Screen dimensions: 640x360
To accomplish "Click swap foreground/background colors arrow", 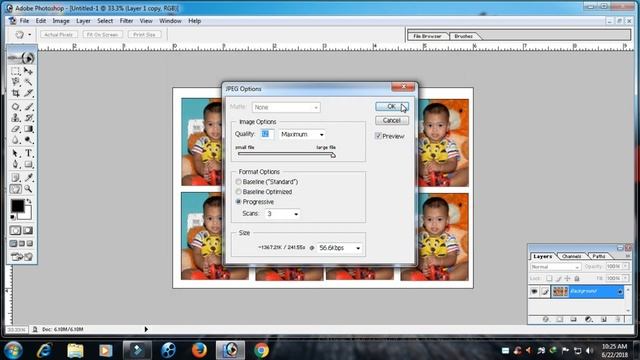I will click(x=29, y=201).
